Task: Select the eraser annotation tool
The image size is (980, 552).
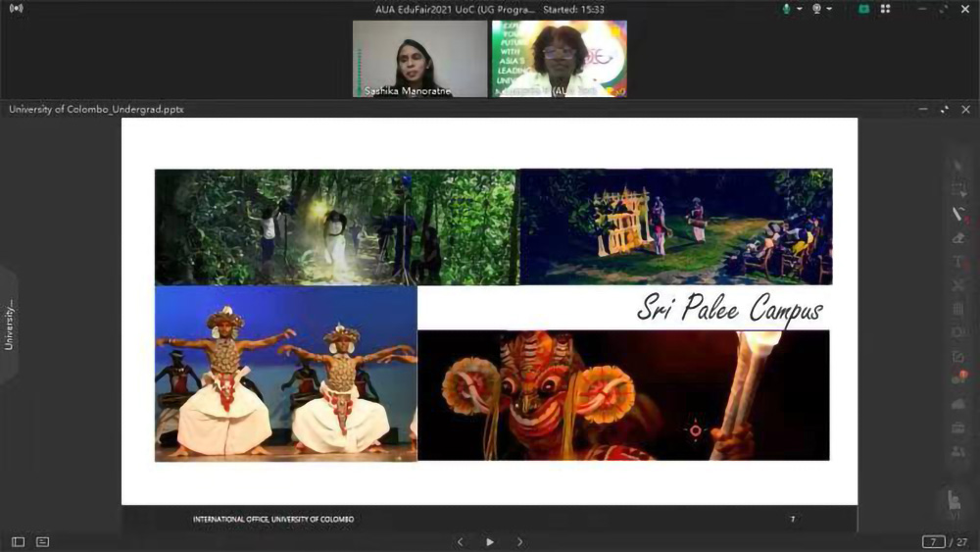Action: 958,238
